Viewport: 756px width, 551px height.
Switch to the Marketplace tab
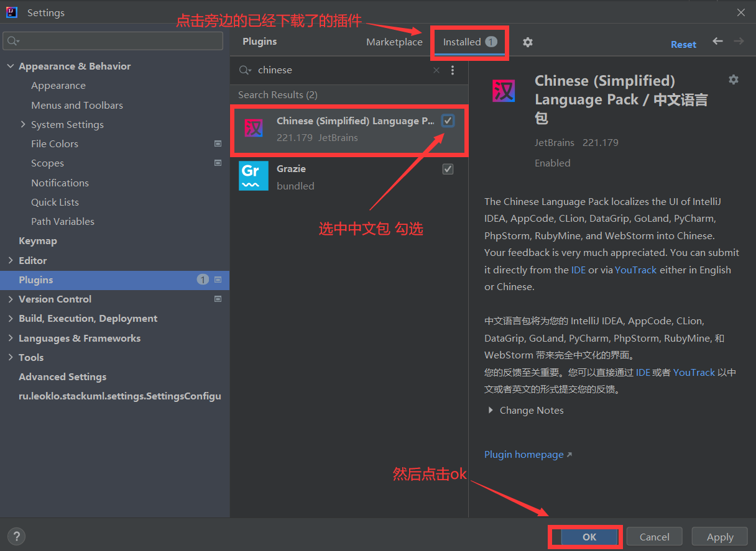394,42
